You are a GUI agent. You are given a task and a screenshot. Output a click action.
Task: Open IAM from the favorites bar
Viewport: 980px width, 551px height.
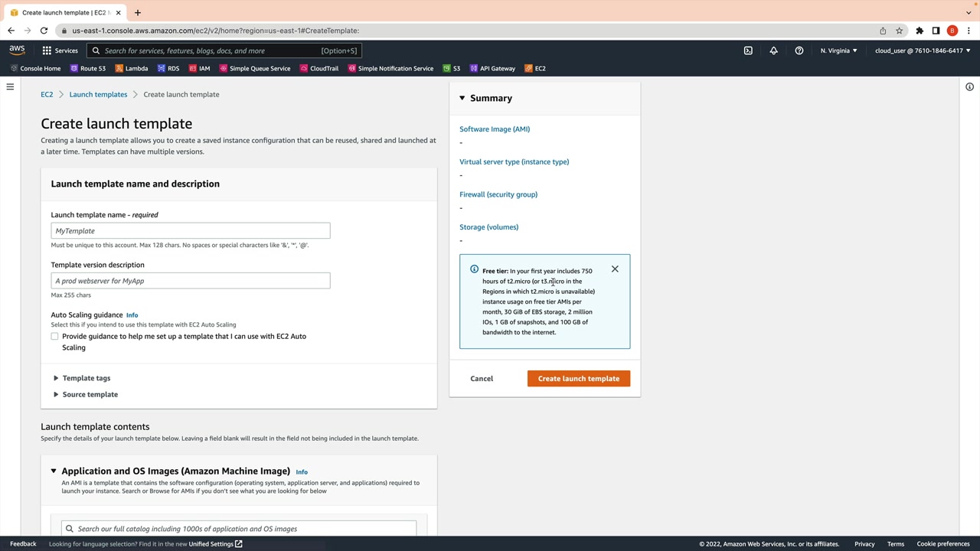click(199, 68)
